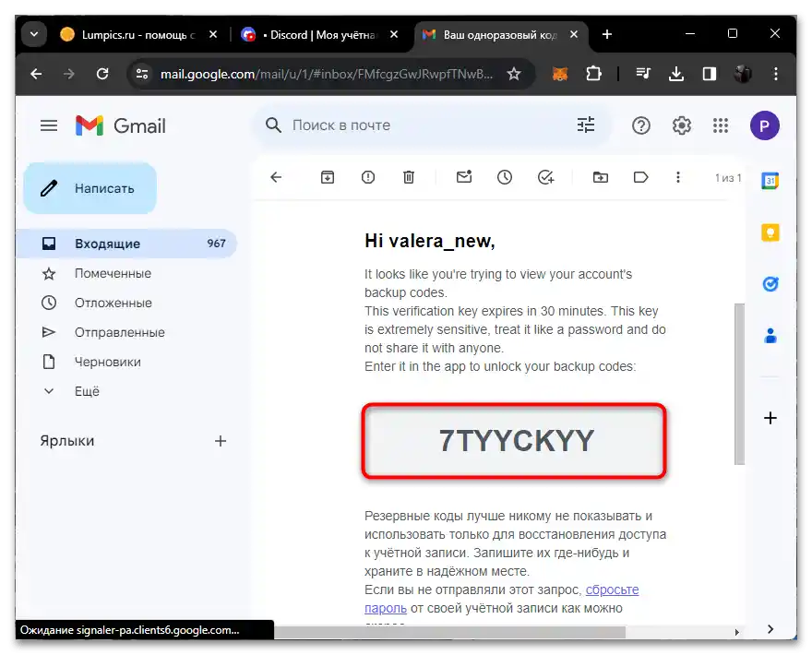Snooze this email with clock icon
Viewport: 812px width, 655px height.
505,178
